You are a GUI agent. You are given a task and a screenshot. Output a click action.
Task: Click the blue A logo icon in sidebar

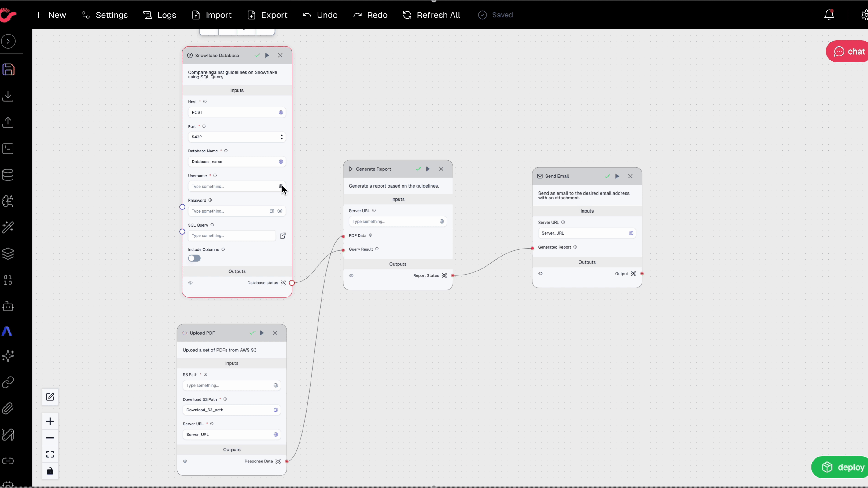tap(7, 331)
